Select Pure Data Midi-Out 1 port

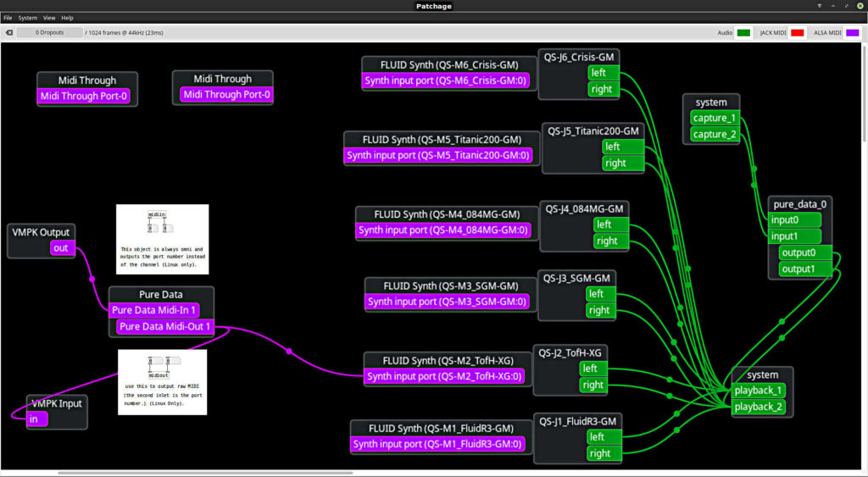(165, 326)
